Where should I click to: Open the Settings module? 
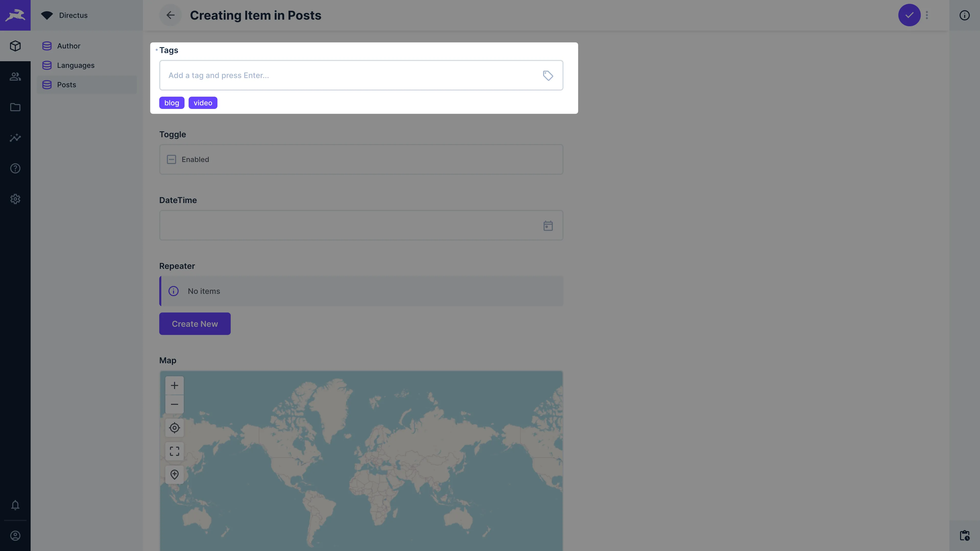point(15,199)
